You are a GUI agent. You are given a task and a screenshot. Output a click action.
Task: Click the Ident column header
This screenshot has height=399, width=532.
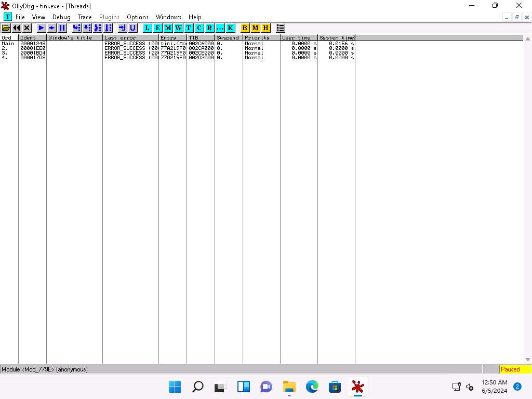tap(32, 38)
